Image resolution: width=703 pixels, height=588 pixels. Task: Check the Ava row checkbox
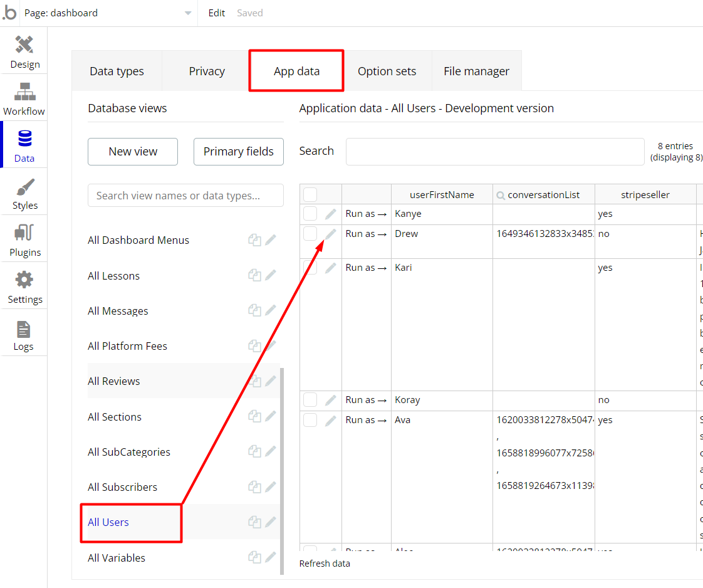point(310,420)
